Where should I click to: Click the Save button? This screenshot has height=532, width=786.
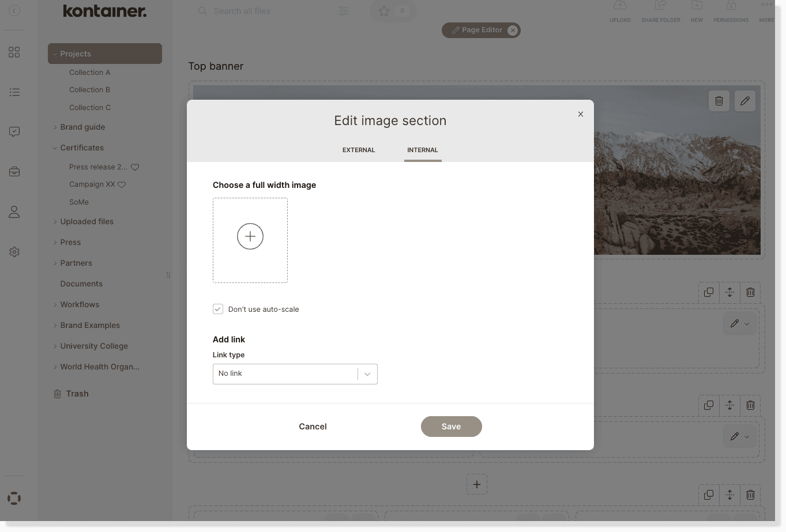tap(451, 427)
